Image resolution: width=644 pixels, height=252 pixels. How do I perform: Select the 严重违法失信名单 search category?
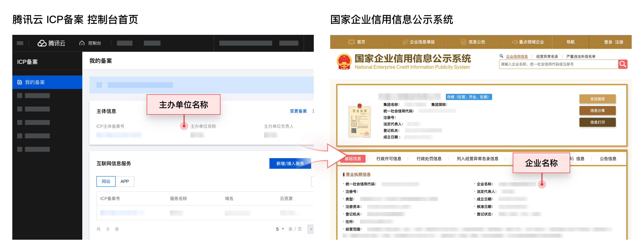(x=581, y=56)
